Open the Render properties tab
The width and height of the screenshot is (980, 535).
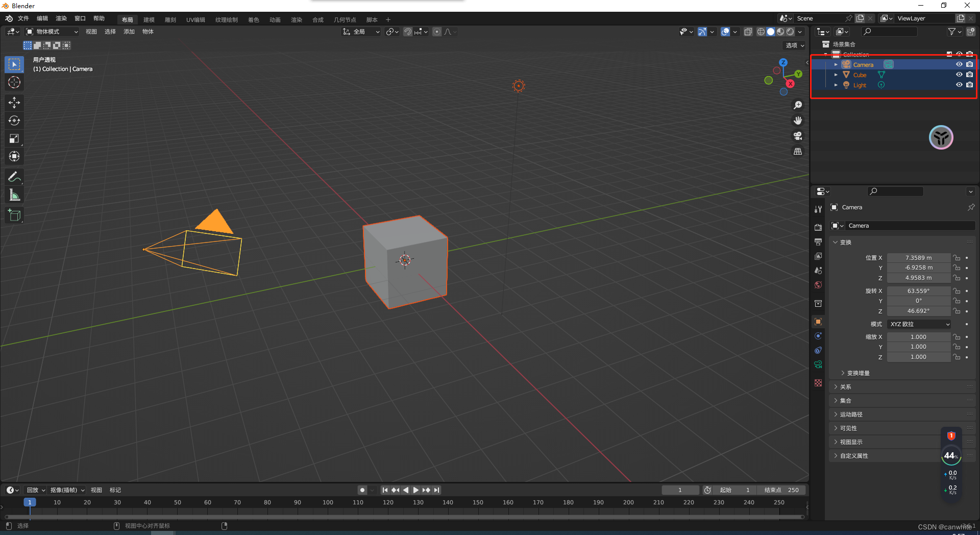click(x=818, y=227)
